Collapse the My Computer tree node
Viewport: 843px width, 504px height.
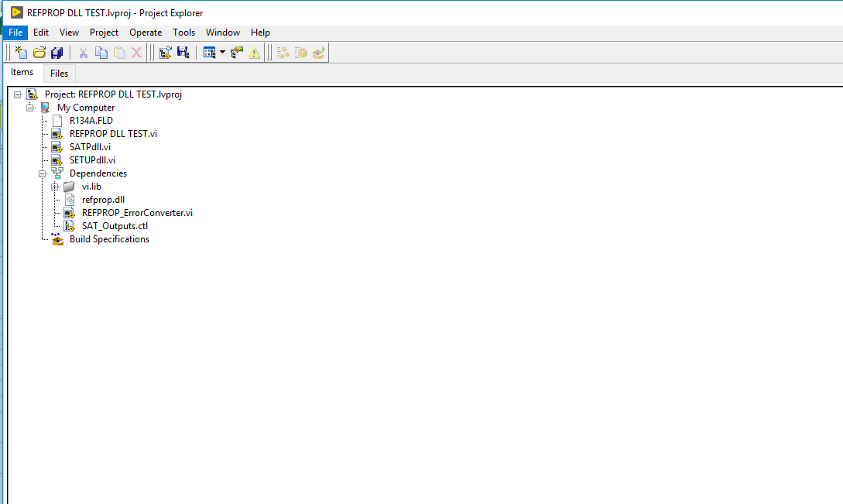pos(30,107)
